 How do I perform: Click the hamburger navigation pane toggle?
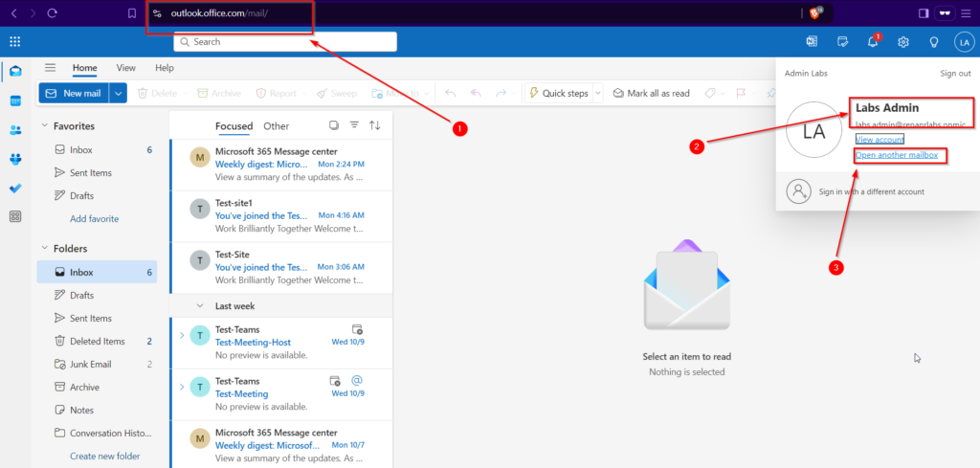click(50, 68)
